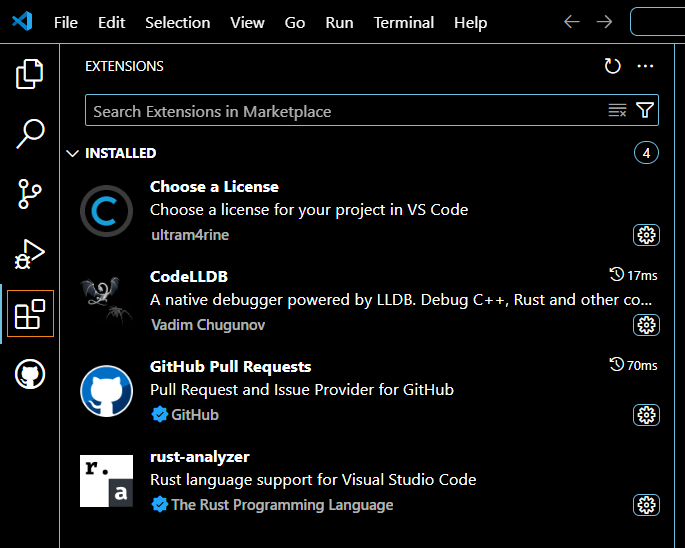Click verified badge for The Rust Programming Language

pos(159,504)
